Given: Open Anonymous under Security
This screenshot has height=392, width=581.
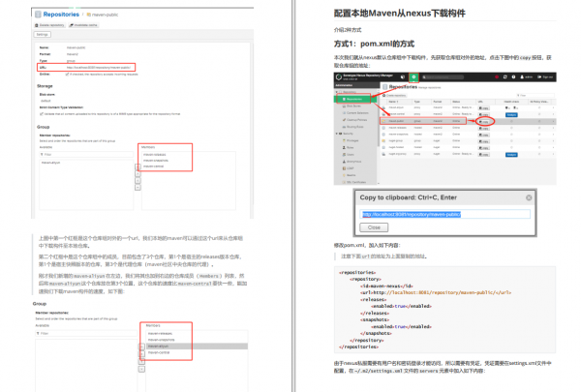Looking at the screenshot, I should (352, 162).
